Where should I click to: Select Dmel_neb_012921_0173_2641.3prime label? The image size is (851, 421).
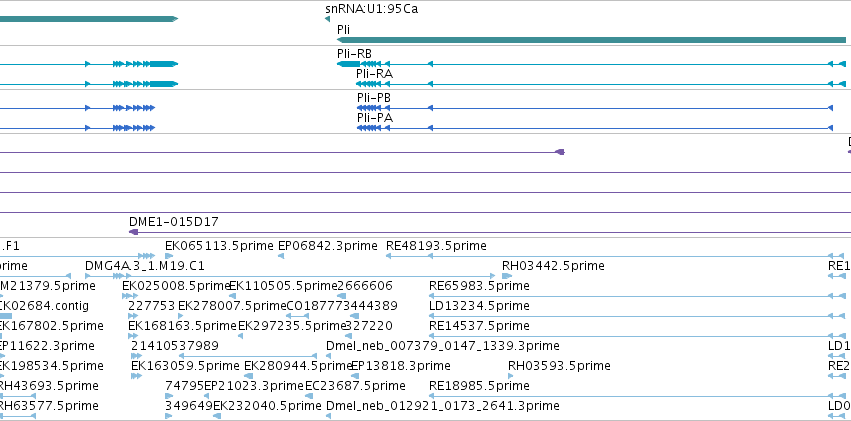click(x=443, y=406)
